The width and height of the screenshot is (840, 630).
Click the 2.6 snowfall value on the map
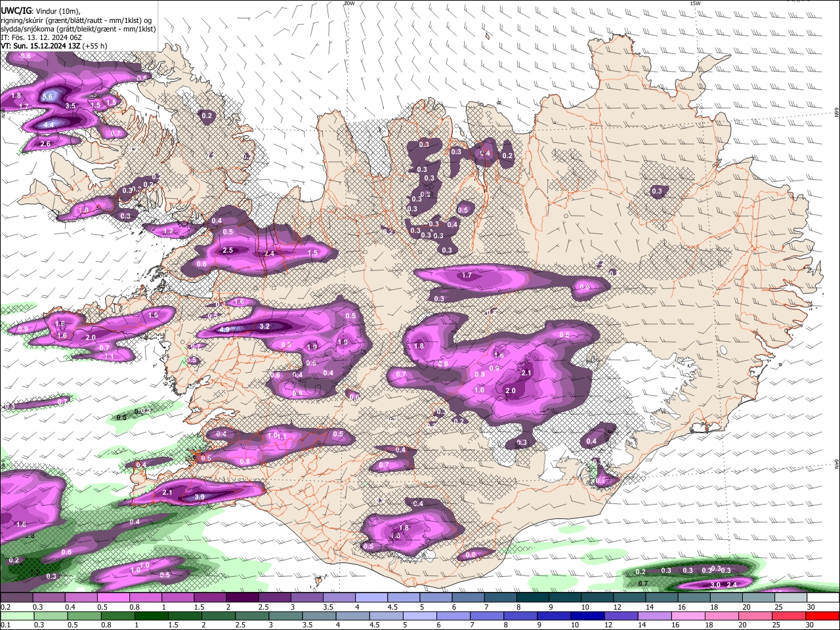45,144
